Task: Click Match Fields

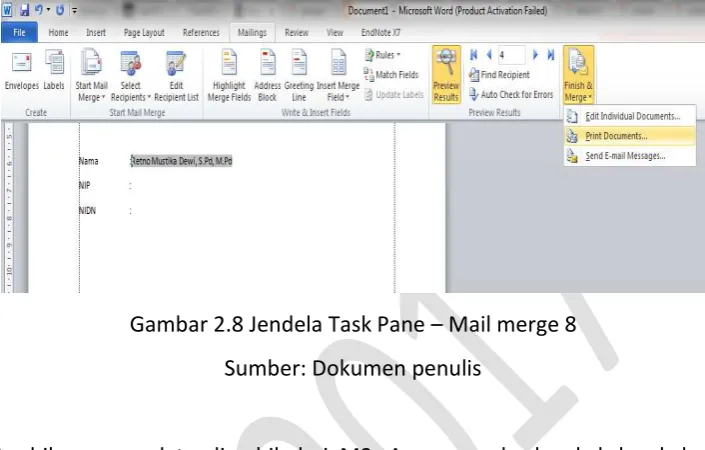Action: [x=391, y=75]
